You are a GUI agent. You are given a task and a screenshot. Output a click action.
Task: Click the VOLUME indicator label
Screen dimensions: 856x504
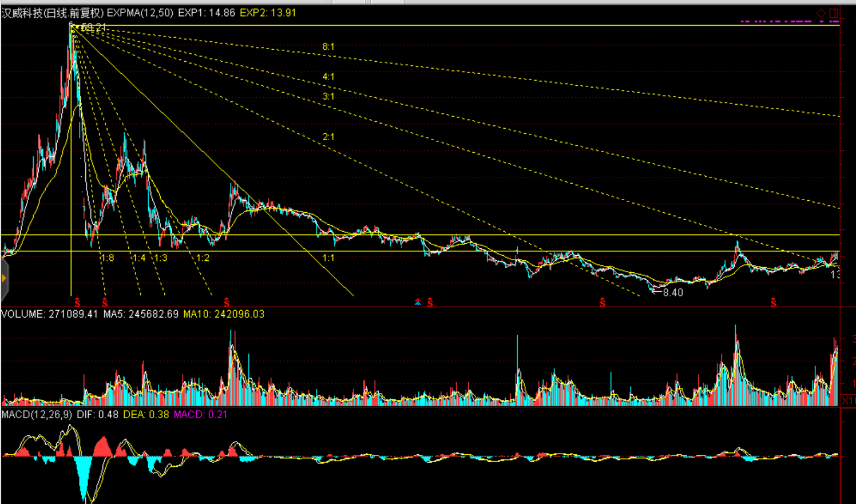click(23, 314)
